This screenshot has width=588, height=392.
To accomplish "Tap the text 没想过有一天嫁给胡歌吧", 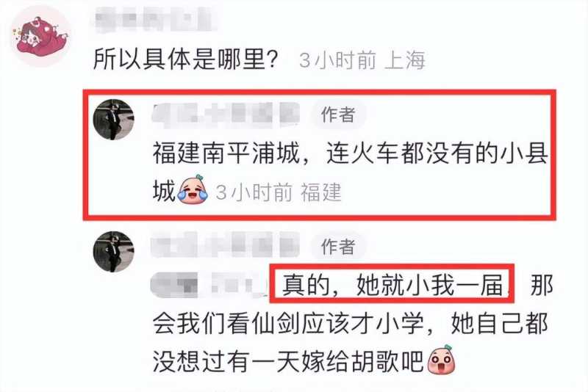I will (x=289, y=361).
